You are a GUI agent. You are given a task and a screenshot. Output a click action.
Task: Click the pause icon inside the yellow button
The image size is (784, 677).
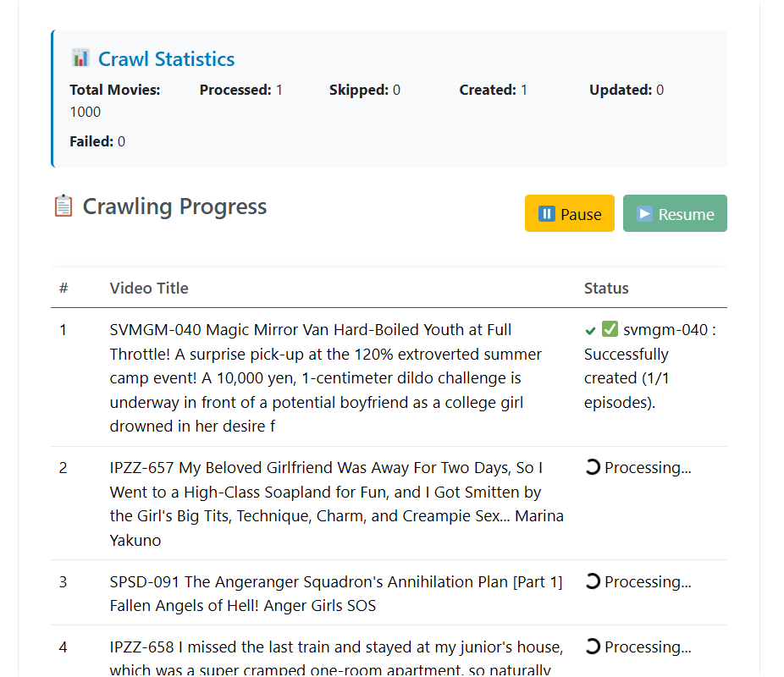pos(547,214)
